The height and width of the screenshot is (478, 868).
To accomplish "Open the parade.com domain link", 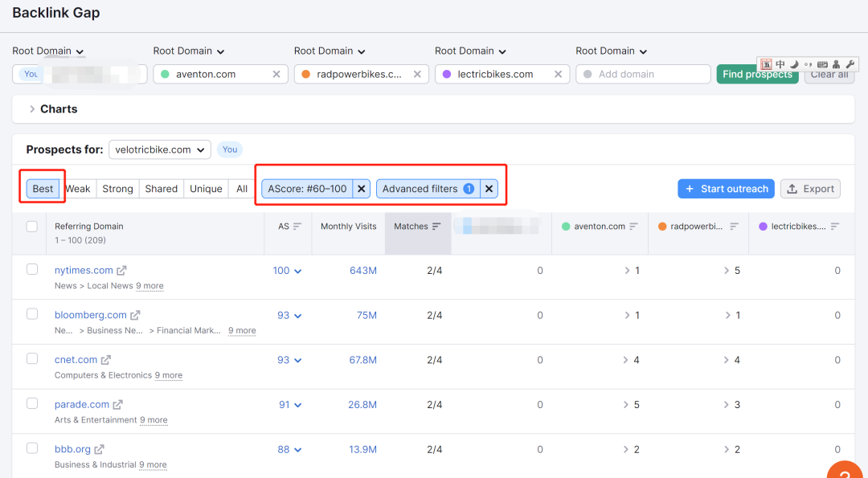I will coord(82,405).
